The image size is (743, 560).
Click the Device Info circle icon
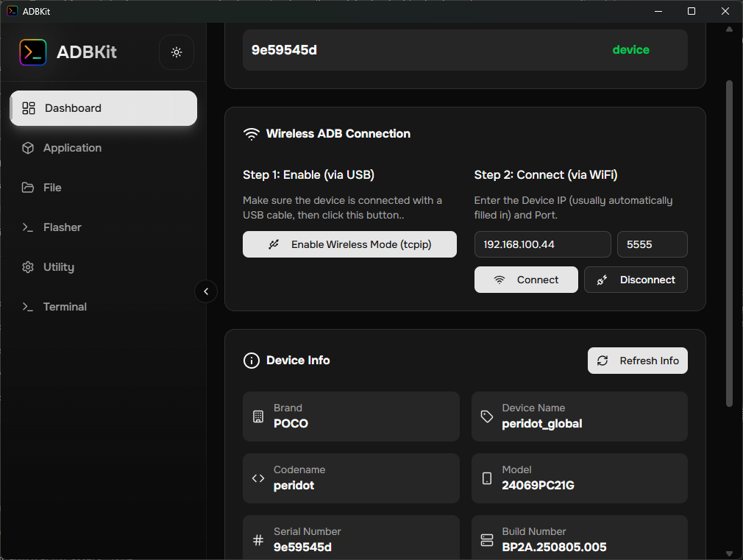(x=251, y=361)
